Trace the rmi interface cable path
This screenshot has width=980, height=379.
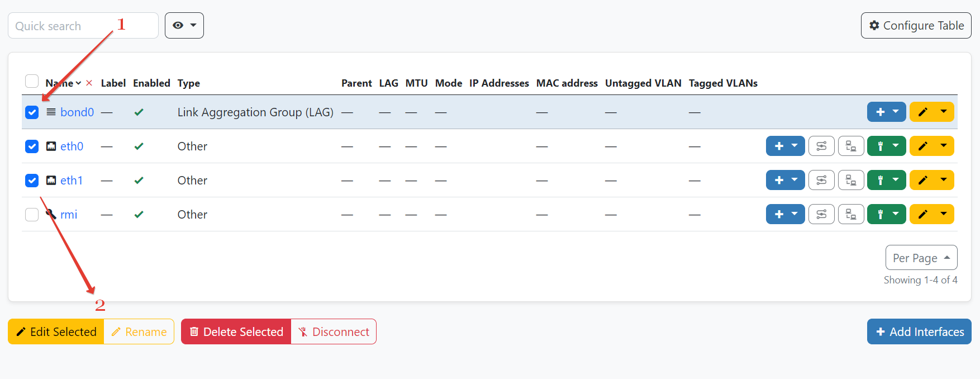coord(821,215)
